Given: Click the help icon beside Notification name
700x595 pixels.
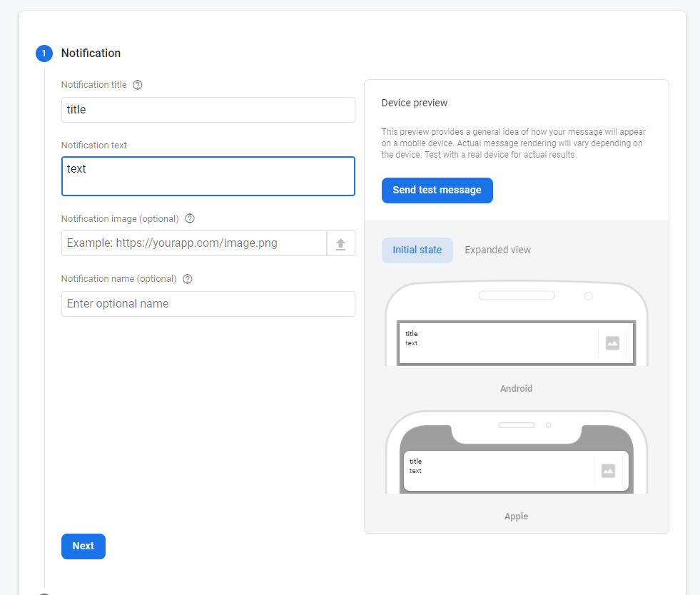Looking at the screenshot, I should click(188, 279).
